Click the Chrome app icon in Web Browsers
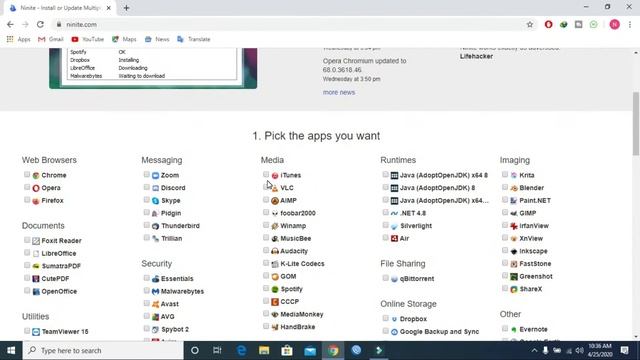The width and height of the screenshot is (640, 360). pyautogui.click(x=36, y=176)
